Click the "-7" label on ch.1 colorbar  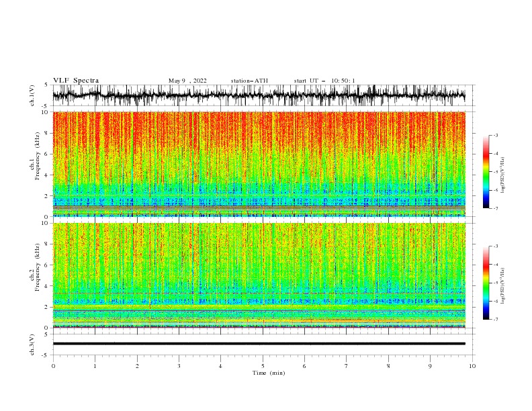coord(496,208)
